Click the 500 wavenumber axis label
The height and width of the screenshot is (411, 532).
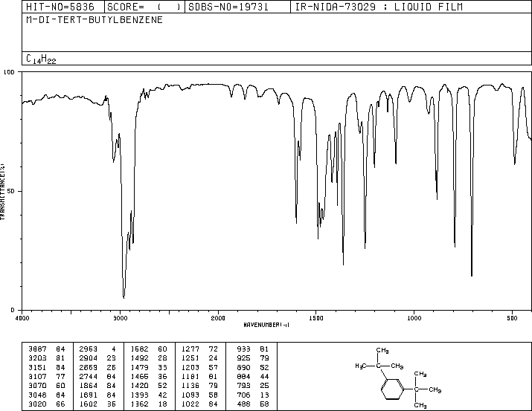(x=512, y=318)
